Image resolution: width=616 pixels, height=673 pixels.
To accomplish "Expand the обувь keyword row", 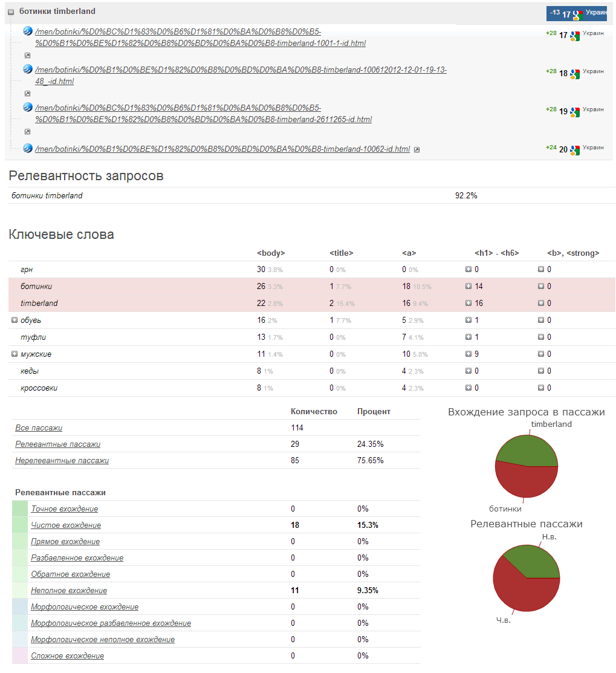I will tap(14, 320).
